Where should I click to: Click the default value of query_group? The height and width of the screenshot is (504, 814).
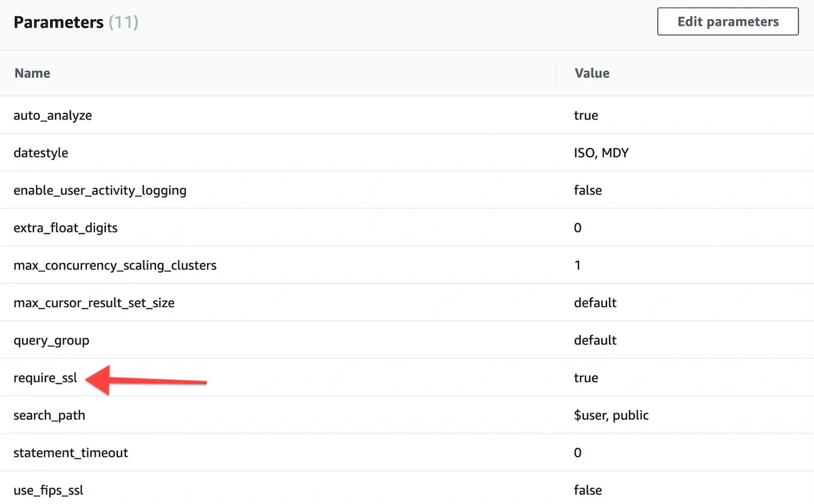pos(595,340)
